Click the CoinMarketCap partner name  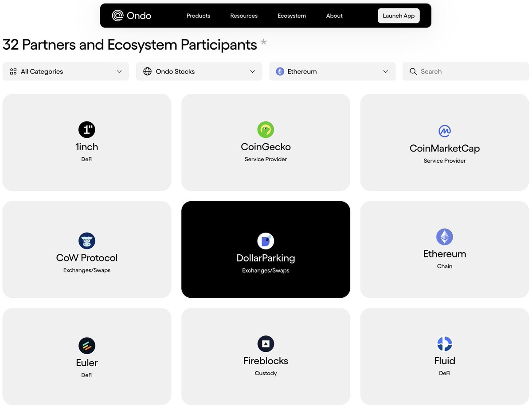[445, 148]
